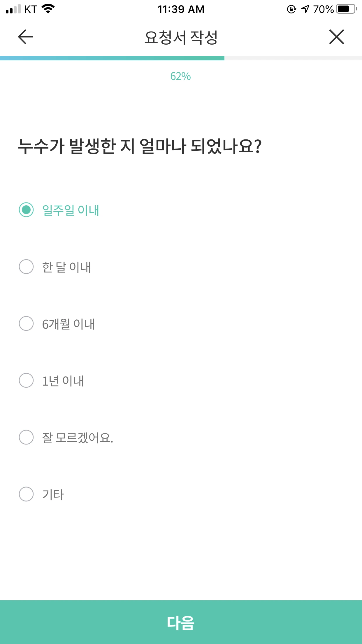Click the green progress bar

point(112,58)
